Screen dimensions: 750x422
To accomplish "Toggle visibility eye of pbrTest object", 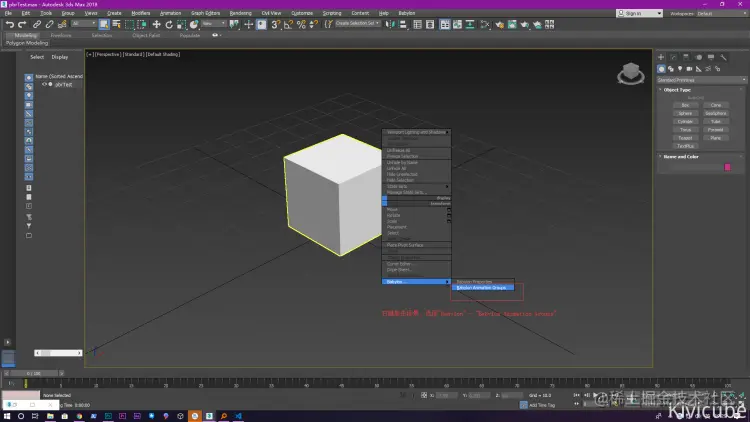I will [x=44, y=84].
